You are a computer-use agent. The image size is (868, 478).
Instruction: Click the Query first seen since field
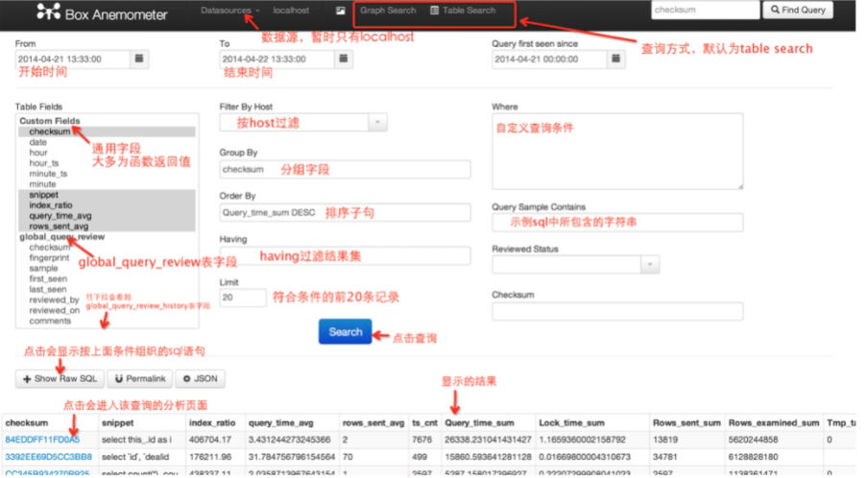[x=549, y=60]
